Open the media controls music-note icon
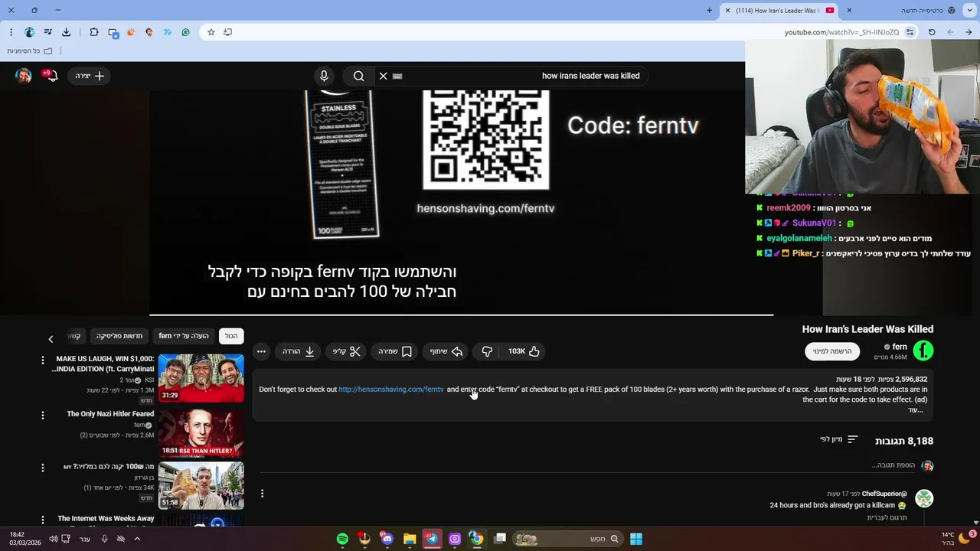980x551 pixels. [x=47, y=32]
